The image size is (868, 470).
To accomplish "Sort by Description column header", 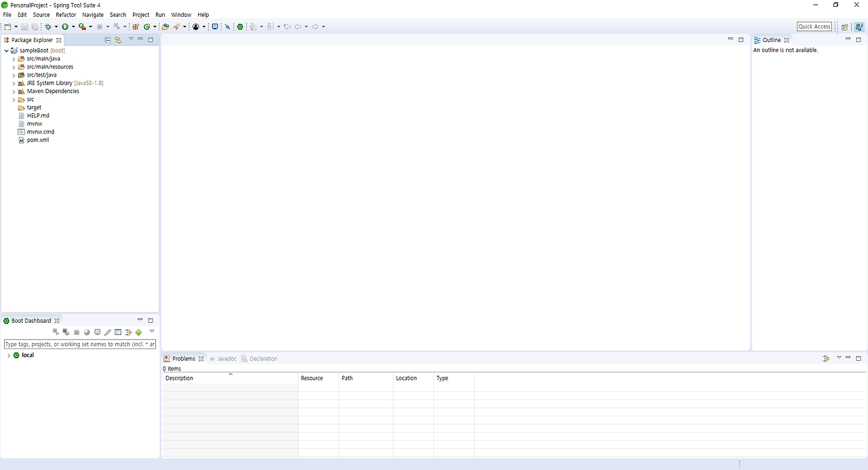I will coord(230,378).
